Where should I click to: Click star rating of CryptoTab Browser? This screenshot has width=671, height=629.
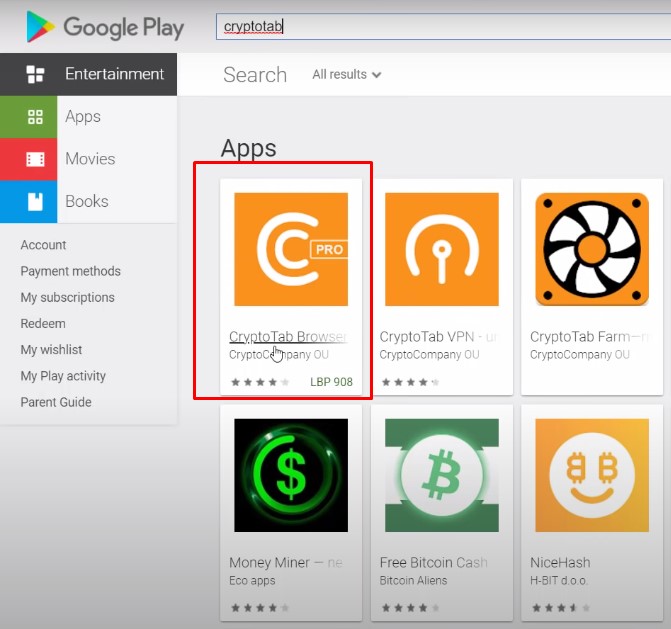point(260,382)
